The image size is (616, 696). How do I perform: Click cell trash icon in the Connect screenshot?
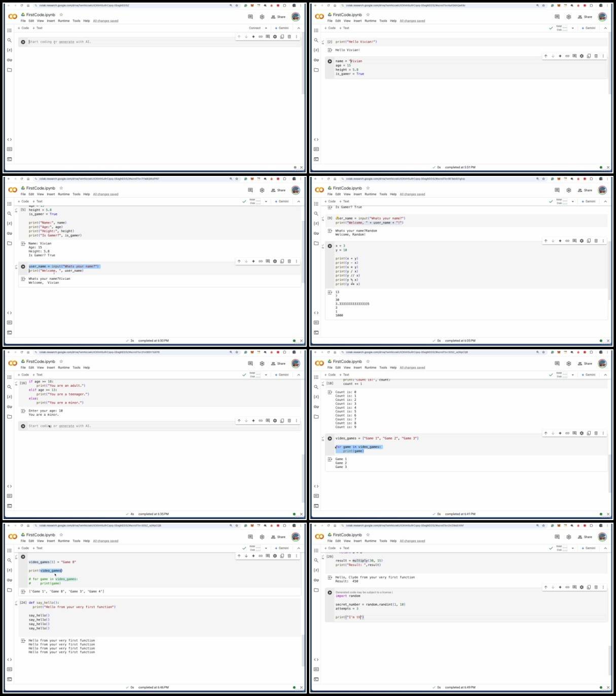pos(289,36)
